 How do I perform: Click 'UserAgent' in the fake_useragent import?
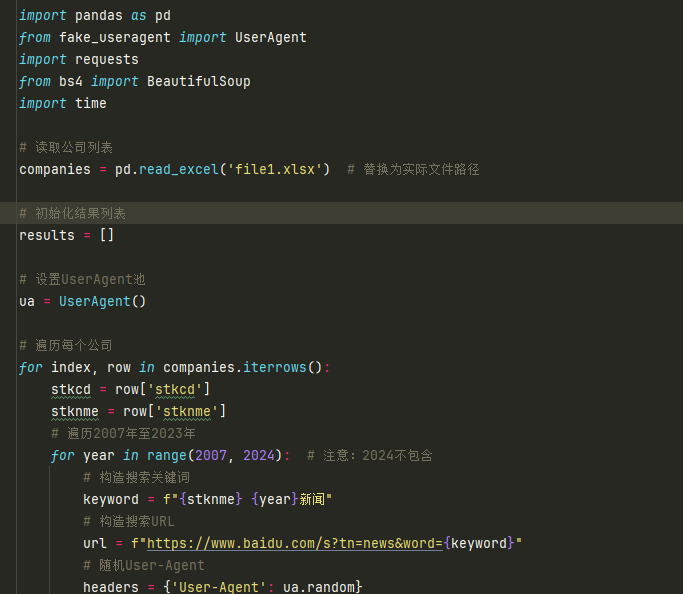coord(270,37)
